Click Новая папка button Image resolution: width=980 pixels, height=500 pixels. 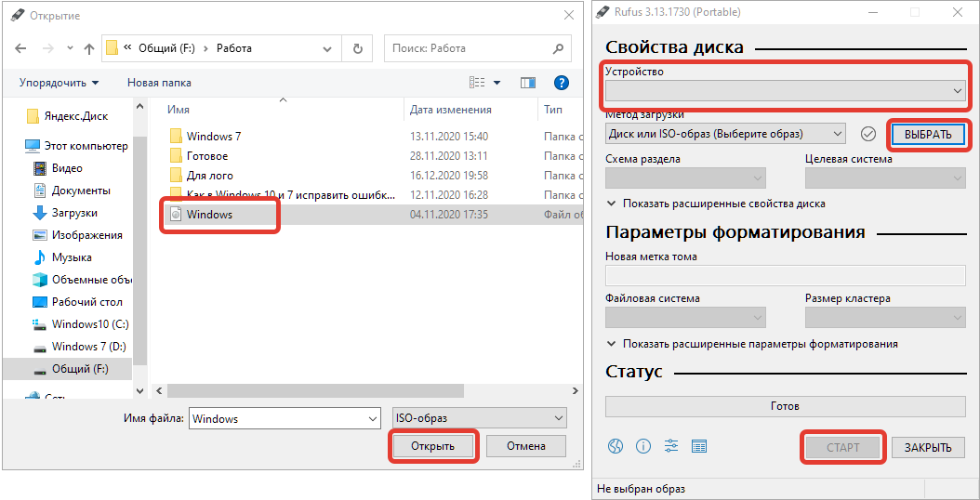click(x=159, y=83)
